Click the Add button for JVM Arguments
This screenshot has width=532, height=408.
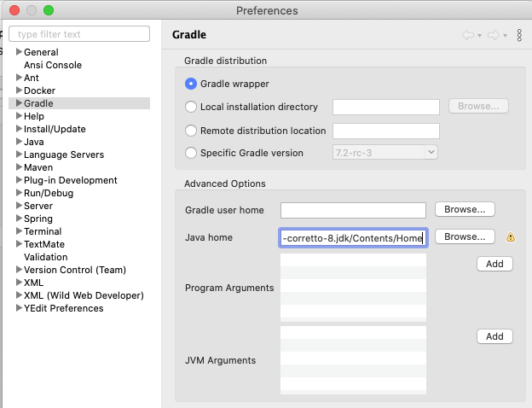[494, 336]
